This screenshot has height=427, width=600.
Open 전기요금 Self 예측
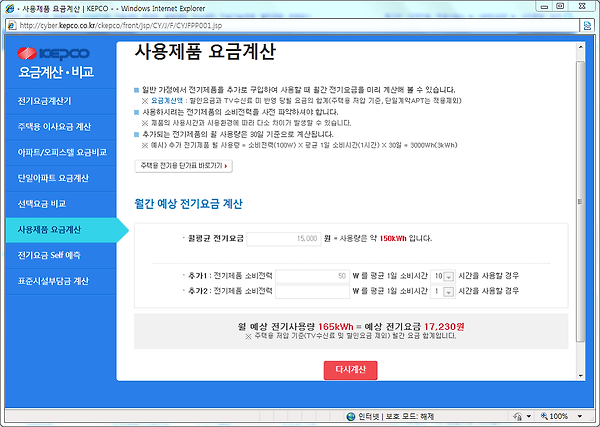(49, 255)
